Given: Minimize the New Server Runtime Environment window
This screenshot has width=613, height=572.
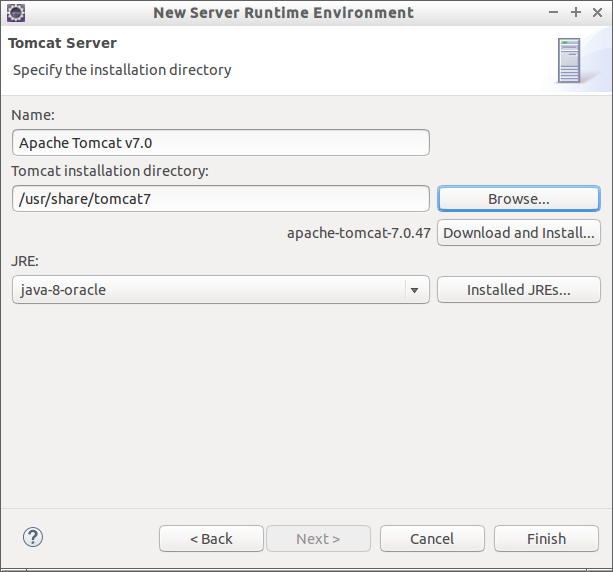Looking at the screenshot, I should tap(553, 13).
